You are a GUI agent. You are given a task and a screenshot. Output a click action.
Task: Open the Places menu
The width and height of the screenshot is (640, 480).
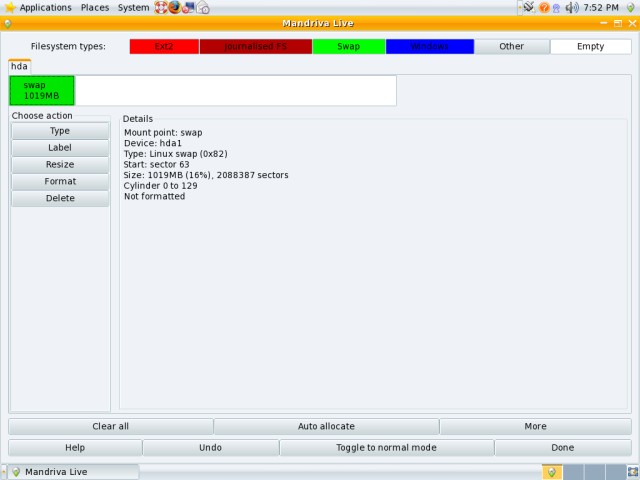(95, 7)
